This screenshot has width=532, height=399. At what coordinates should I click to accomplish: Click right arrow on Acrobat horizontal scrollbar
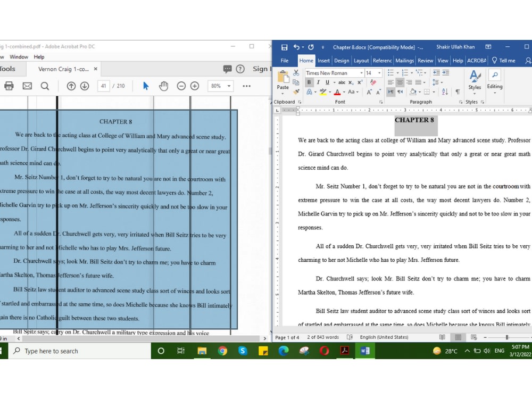(265, 338)
